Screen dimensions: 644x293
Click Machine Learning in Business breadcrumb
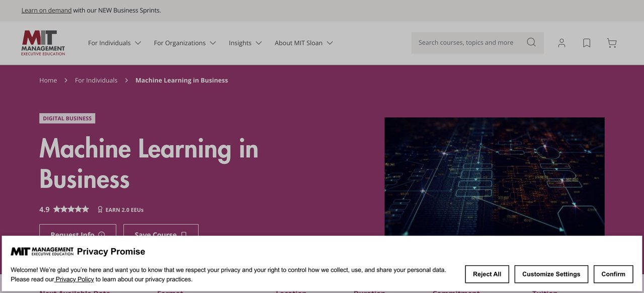click(x=182, y=80)
